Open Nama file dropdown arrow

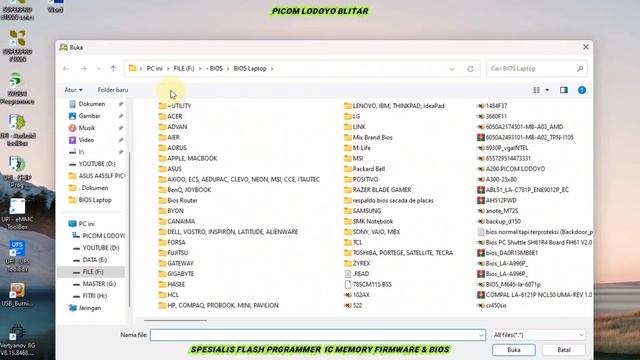(x=481, y=335)
